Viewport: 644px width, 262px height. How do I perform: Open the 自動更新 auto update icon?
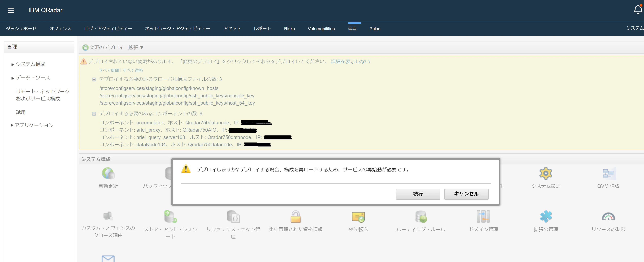108,173
